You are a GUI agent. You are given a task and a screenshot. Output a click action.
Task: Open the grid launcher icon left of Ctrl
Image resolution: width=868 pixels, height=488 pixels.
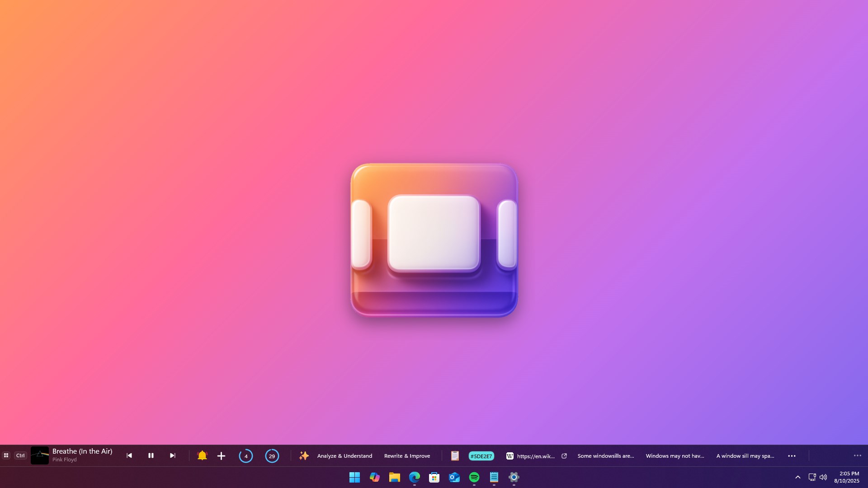pos(6,455)
